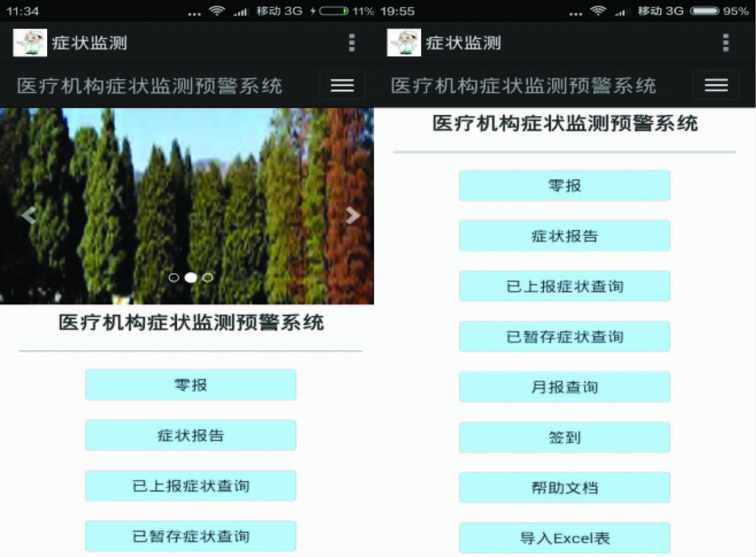
Task: Tap 零报 button on left screen
Action: pyautogui.click(x=191, y=385)
